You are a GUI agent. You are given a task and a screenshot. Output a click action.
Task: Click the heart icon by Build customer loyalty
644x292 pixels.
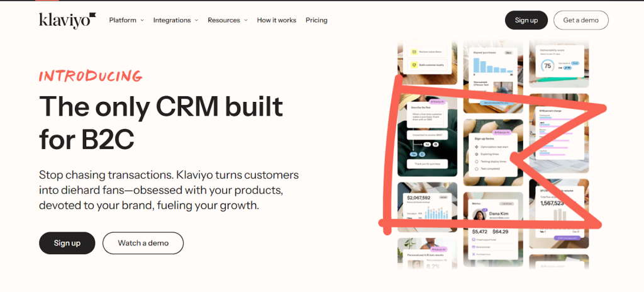[414, 65]
